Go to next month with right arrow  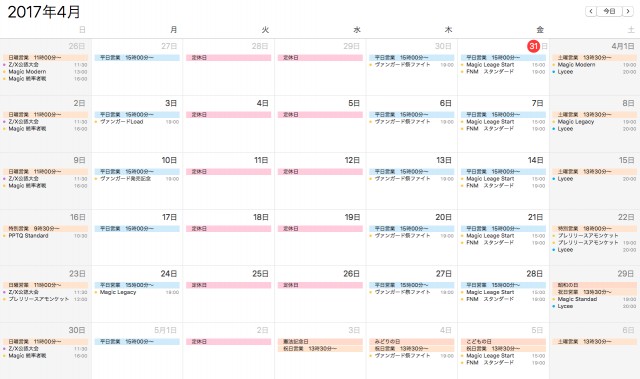[628, 11]
